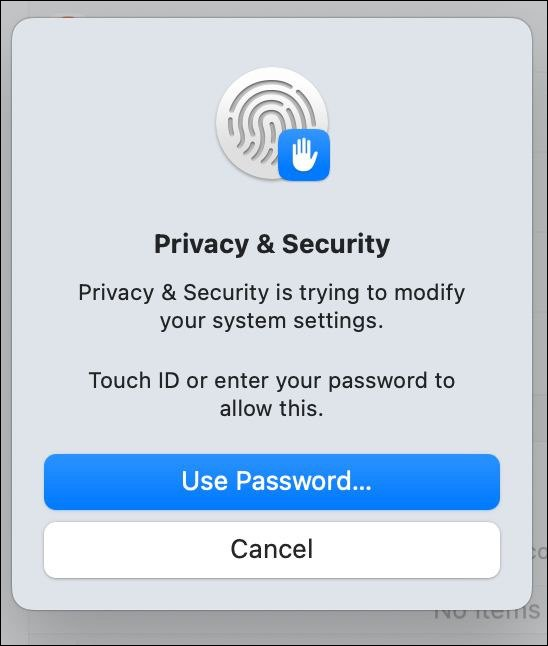
Task: Click the 'Touch ID or enter your password' line
Action: (x=272, y=380)
